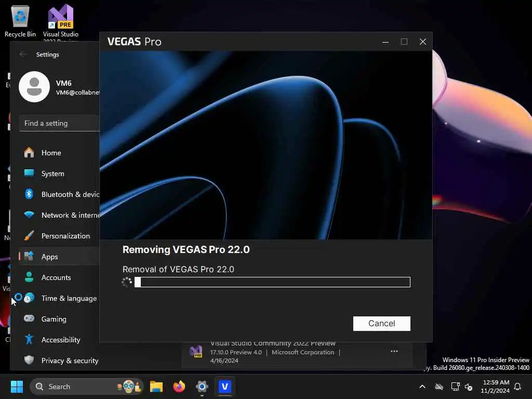This screenshot has height=399, width=532.
Task: Click the System monitor icon
Action: tap(29, 173)
